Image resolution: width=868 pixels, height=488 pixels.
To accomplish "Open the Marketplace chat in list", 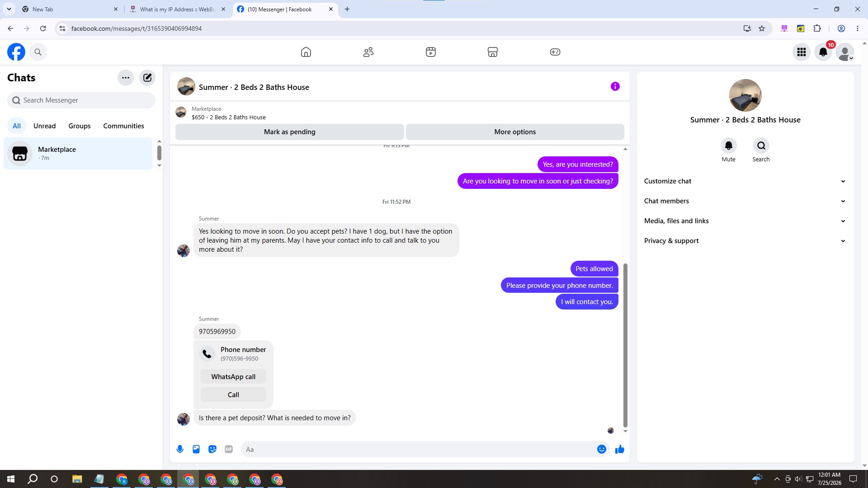I will (x=78, y=154).
